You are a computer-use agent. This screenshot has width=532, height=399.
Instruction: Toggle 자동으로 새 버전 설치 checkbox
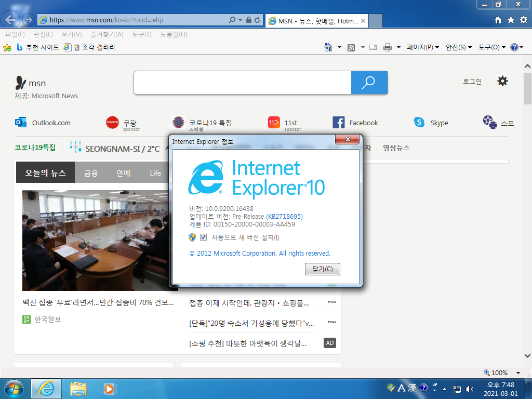click(203, 237)
